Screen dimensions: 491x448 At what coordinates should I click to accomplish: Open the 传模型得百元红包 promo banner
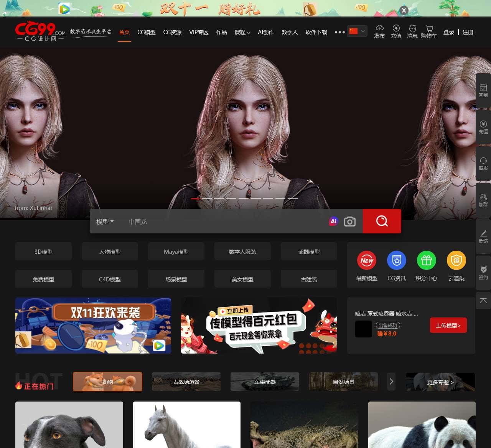coord(259,326)
